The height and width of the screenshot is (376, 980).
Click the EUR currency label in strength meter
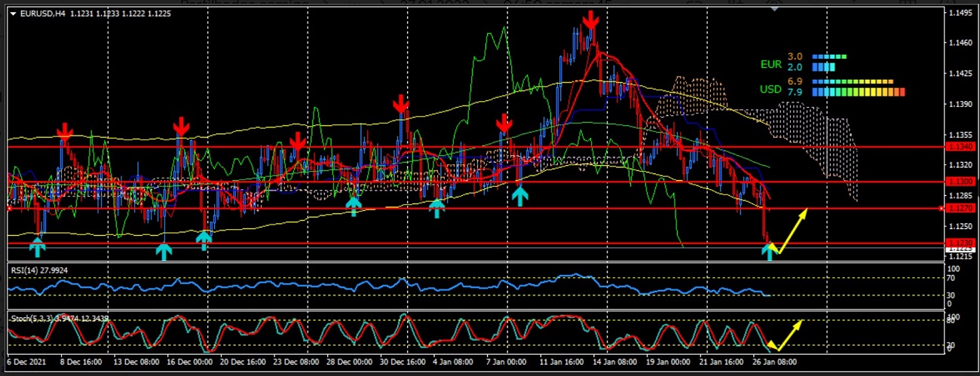[770, 65]
